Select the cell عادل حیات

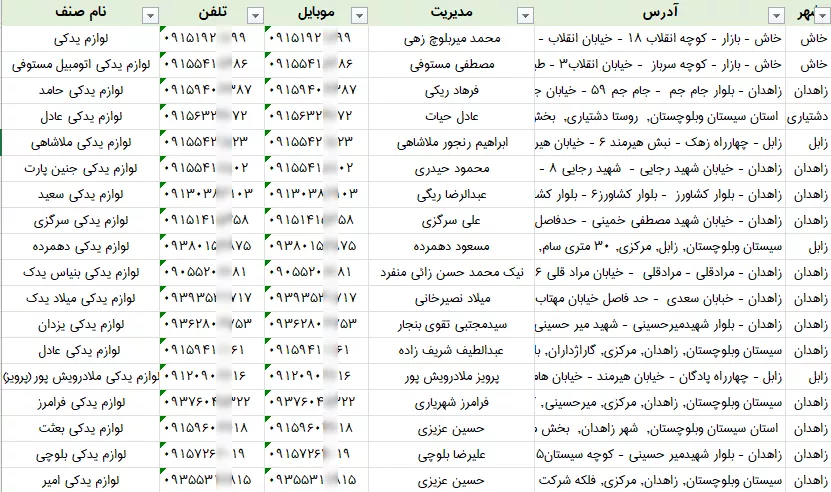(x=452, y=117)
